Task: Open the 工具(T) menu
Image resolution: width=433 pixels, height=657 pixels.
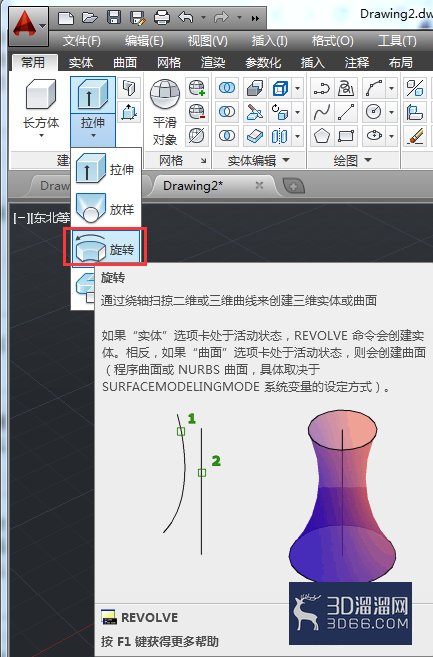Action: pos(397,41)
